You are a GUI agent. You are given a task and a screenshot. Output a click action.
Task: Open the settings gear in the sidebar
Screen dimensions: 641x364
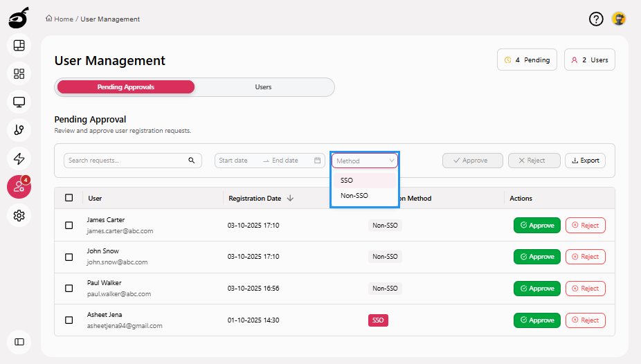pyautogui.click(x=19, y=215)
